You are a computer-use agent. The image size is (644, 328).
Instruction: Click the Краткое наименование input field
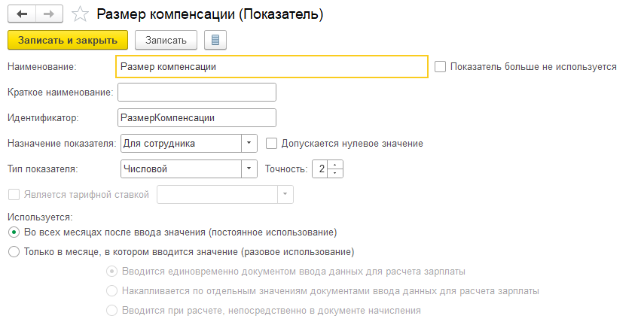pos(197,93)
